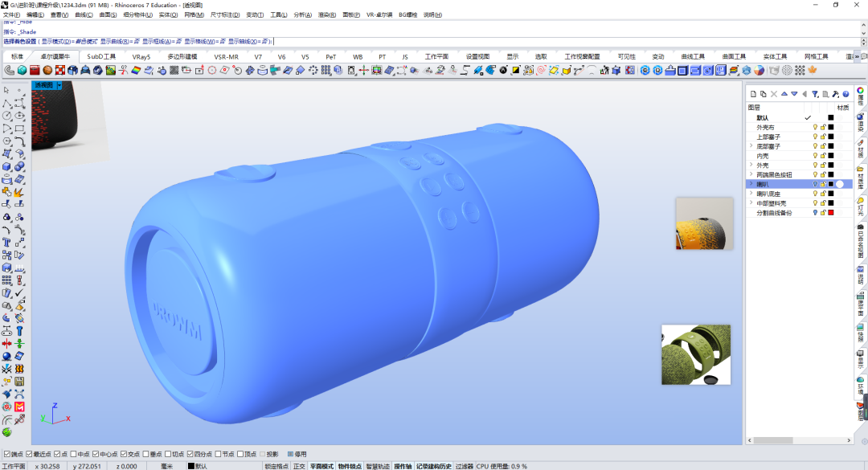The width and height of the screenshot is (868, 470).
Task: Open the 曲面(S) menu
Action: tap(108, 15)
